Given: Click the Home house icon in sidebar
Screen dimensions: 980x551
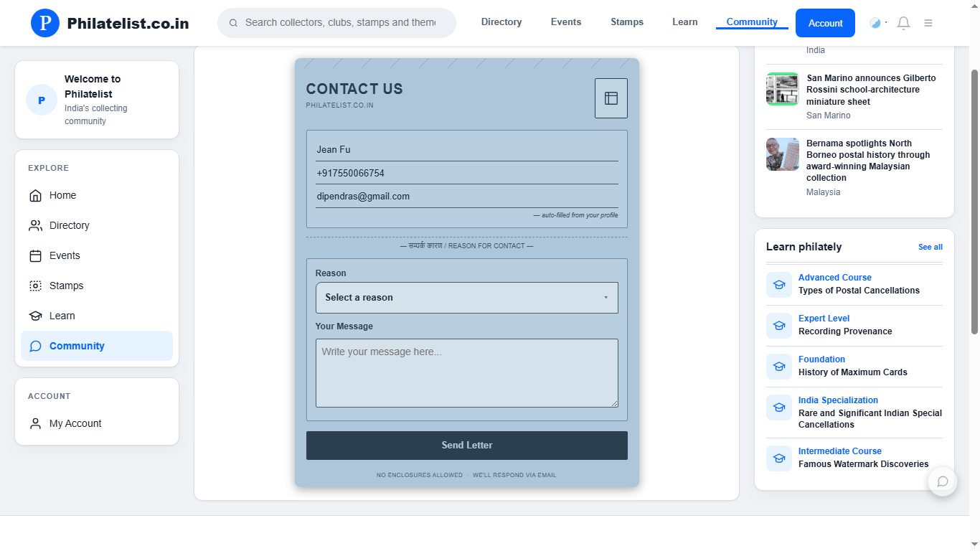Looking at the screenshot, I should 35,195.
